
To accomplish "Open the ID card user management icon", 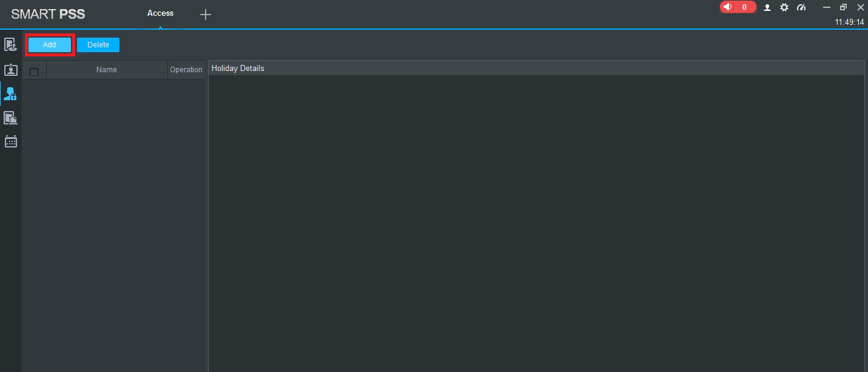I will coord(10,69).
